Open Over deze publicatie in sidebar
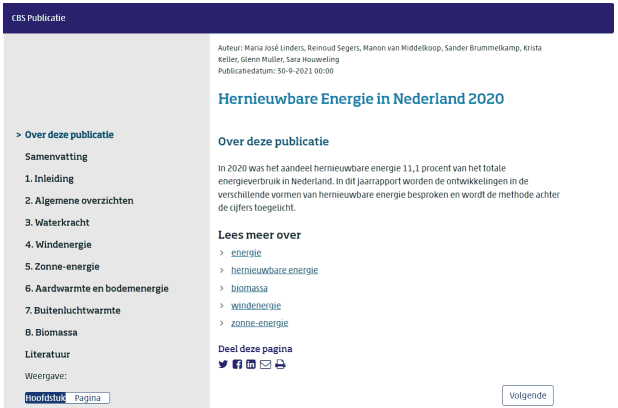This screenshot has height=408, width=618. pyautogui.click(x=69, y=135)
